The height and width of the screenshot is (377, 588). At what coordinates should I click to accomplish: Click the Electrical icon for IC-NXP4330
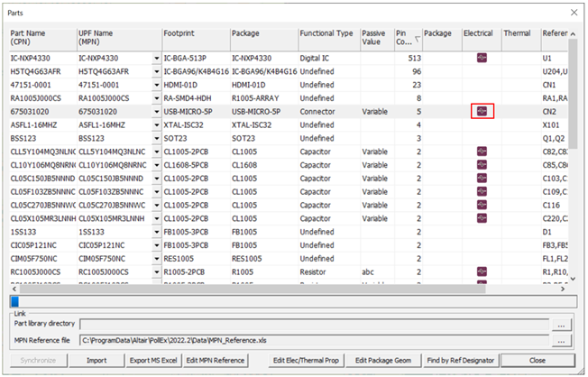click(x=482, y=59)
